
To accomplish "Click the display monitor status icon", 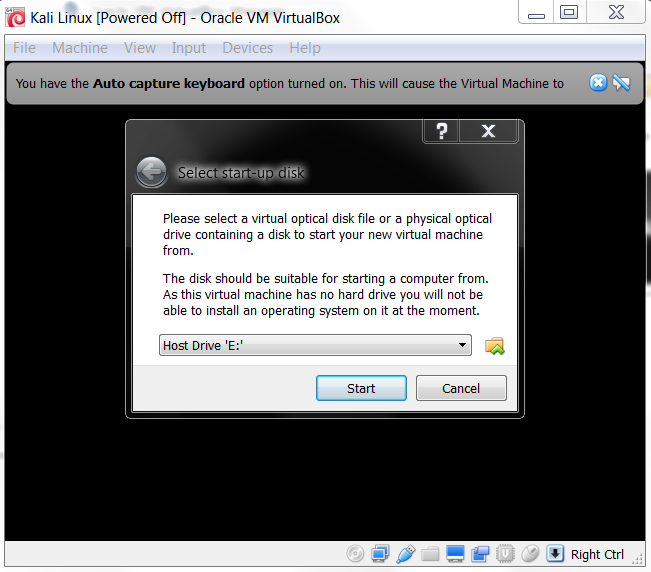I will 455,554.
